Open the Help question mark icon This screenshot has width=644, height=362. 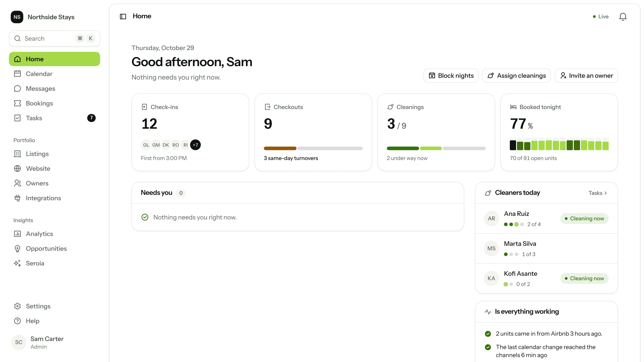17,321
